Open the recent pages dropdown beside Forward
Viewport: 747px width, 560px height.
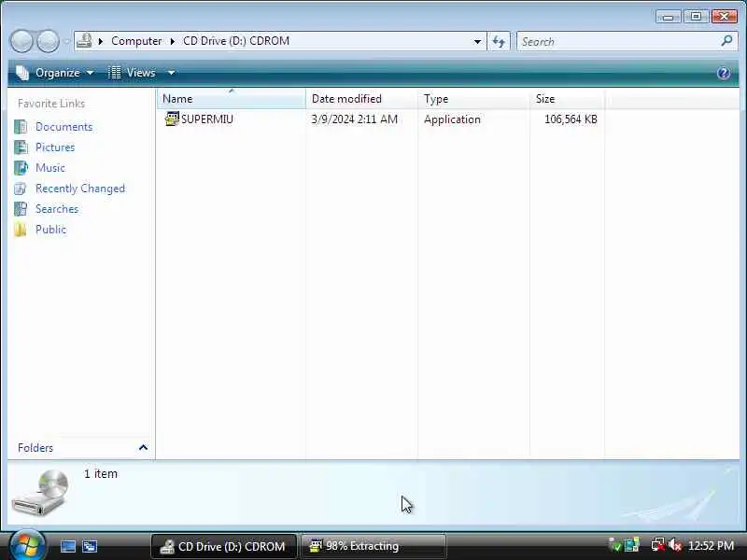[x=67, y=42]
